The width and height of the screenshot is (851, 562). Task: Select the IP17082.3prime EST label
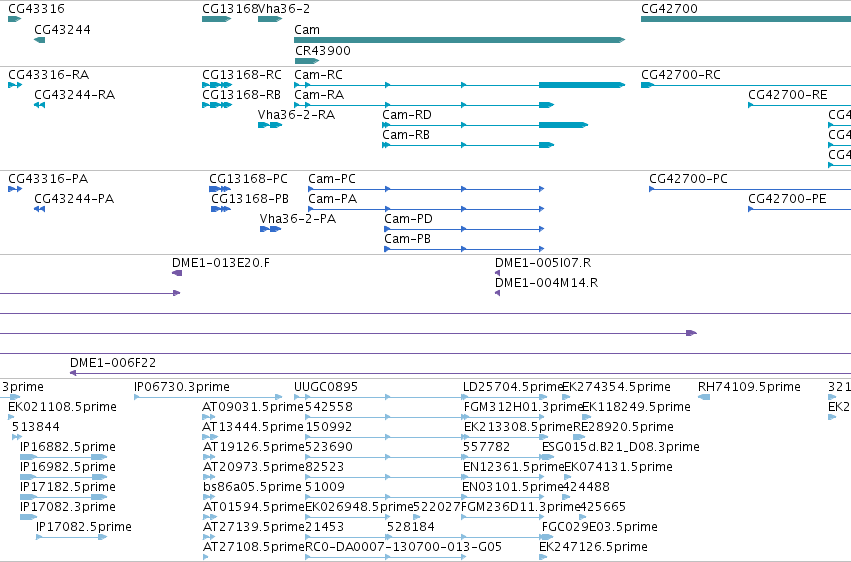68,508
